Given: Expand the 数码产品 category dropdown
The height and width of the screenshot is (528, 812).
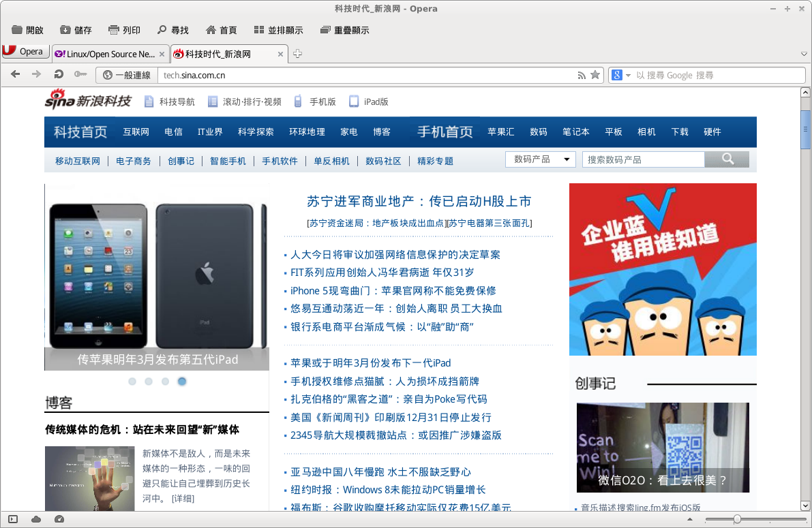Looking at the screenshot, I should 541,159.
